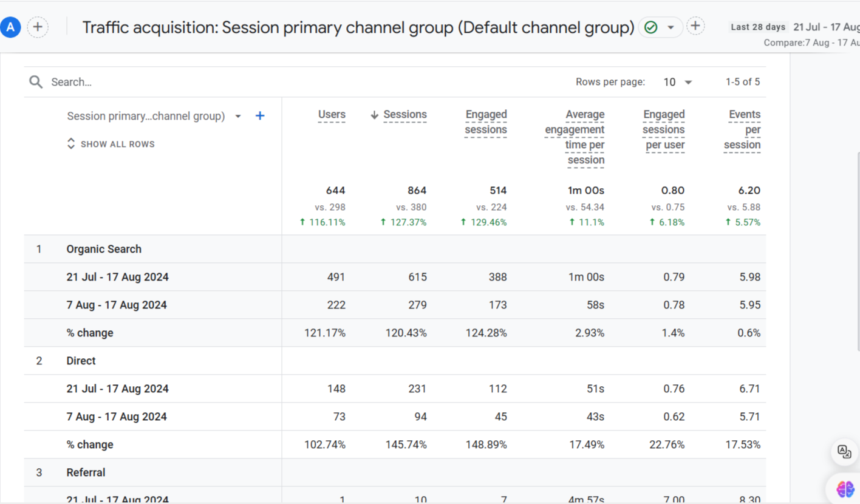Click the pink brain extension icon at bottom right
Image resolution: width=860 pixels, height=504 pixels.
pos(845,489)
